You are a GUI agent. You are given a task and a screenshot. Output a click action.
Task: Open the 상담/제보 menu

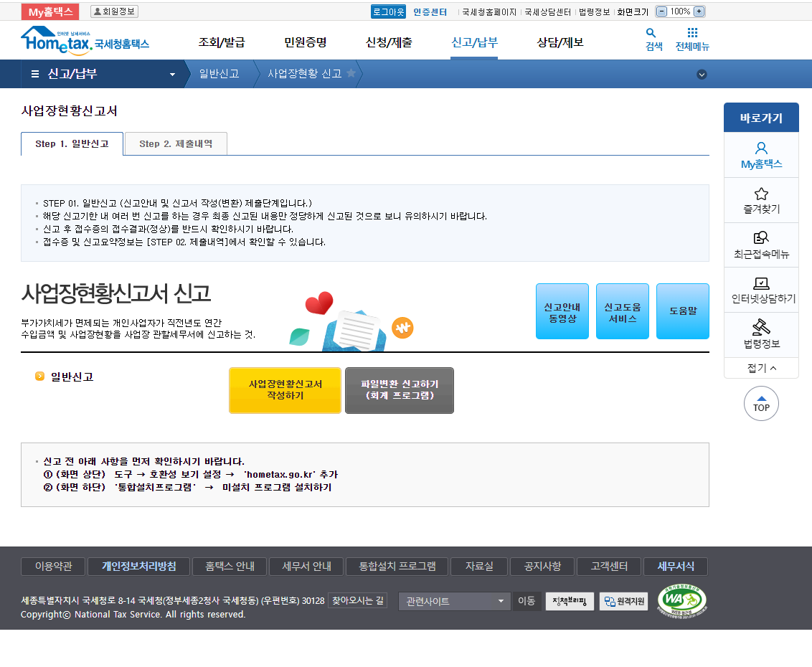pos(560,42)
